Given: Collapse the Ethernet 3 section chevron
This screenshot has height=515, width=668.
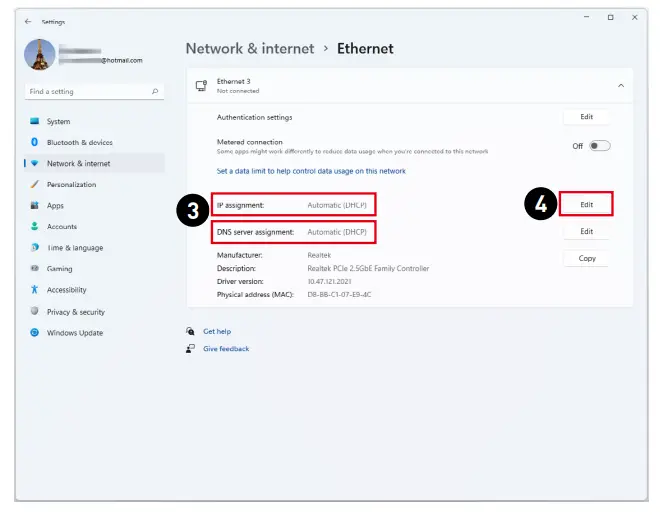Looking at the screenshot, I should click(x=620, y=86).
